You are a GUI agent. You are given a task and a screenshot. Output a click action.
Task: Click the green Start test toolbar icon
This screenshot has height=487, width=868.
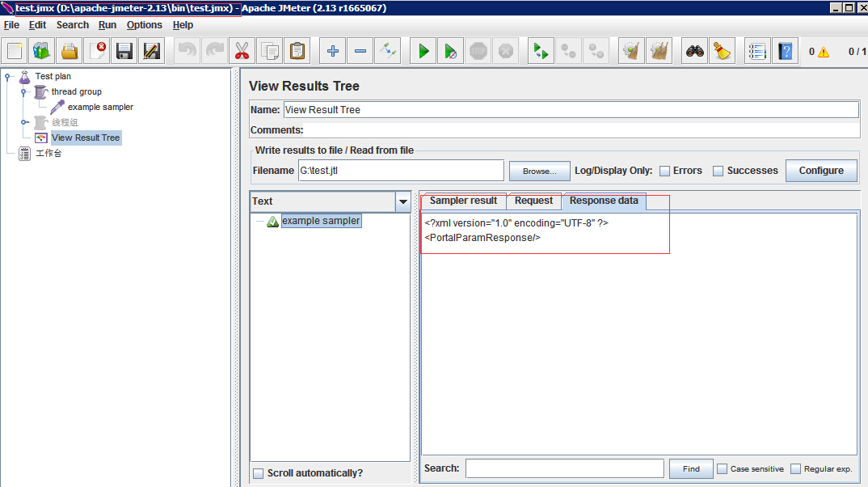click(423, 51)
